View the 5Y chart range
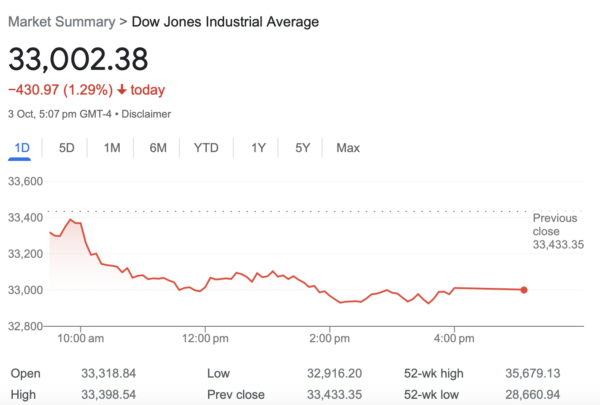 tap(302, 148)
